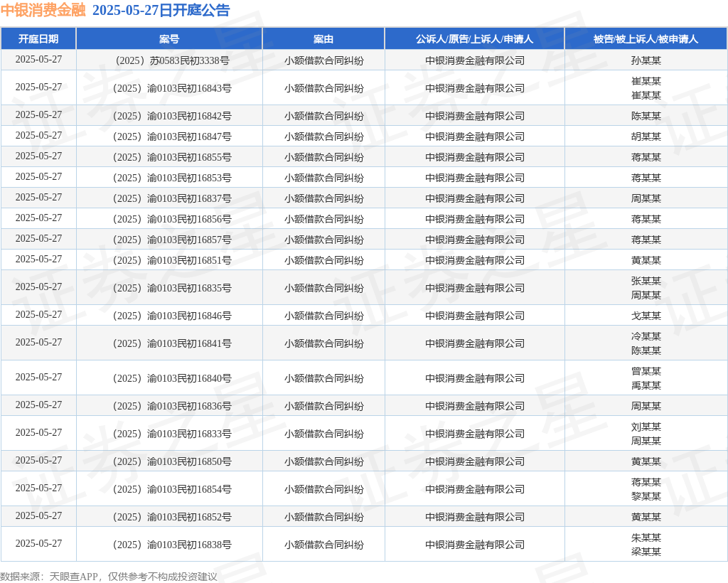728x583 pixels.
Task: Select case number (2025)渝0103民初16856号
Action: (x=172, y=219)
